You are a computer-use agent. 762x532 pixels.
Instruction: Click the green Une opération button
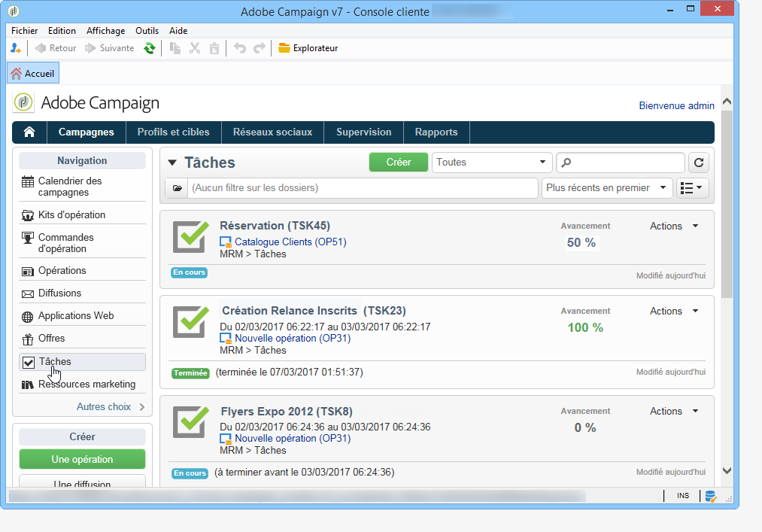coord(82,460)
